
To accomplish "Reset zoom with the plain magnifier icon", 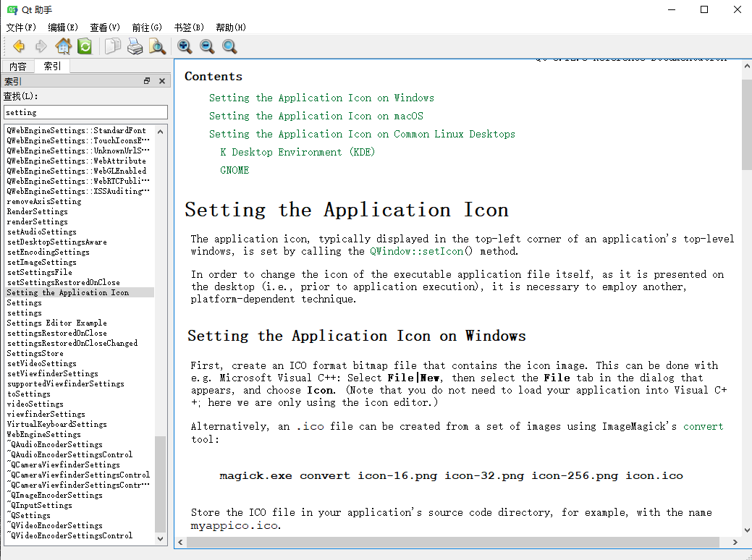I will (x=229, y=46).
